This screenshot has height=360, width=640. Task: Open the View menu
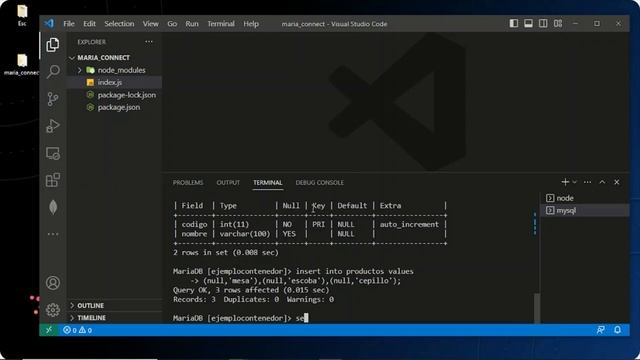click(x=150, y=24)
